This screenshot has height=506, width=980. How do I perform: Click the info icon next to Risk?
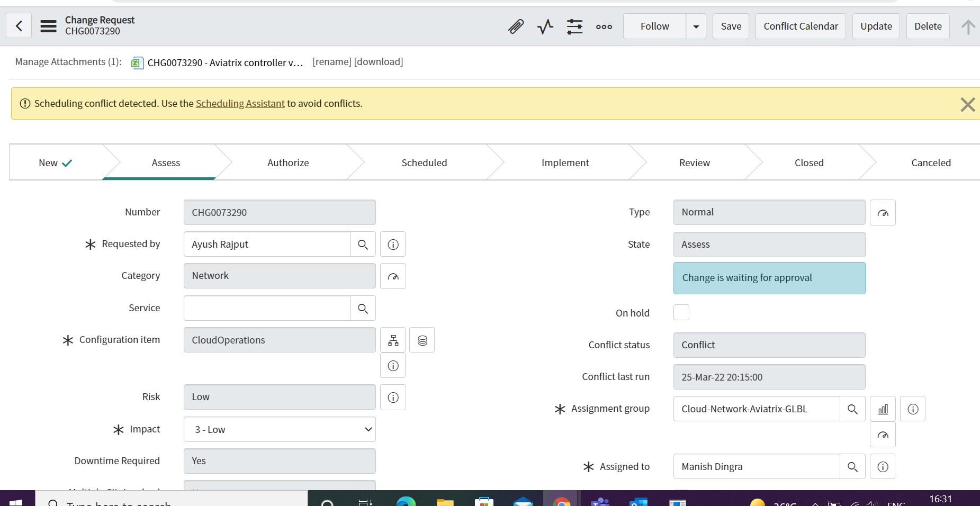(393, 397)
